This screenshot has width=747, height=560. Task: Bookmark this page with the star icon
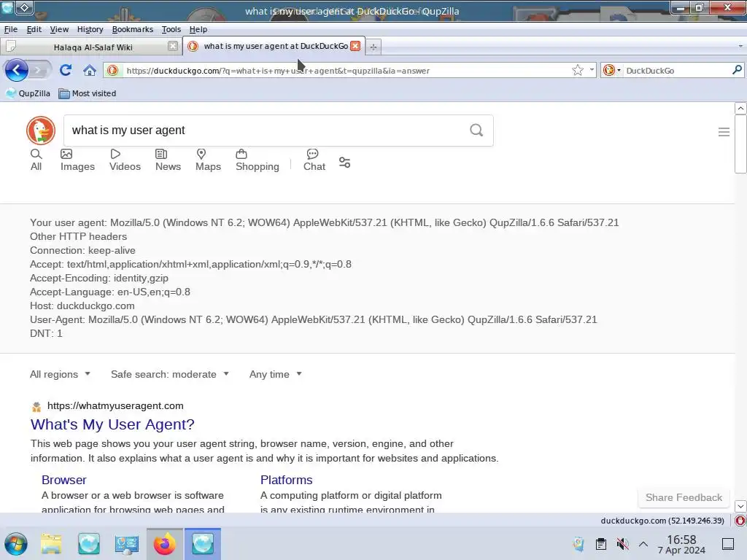coord(578,71)
